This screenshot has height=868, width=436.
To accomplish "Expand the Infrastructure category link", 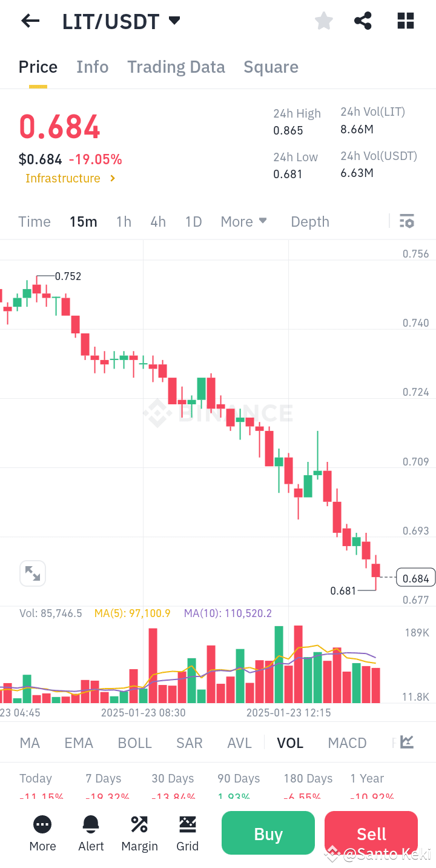I will click(71, 178).
